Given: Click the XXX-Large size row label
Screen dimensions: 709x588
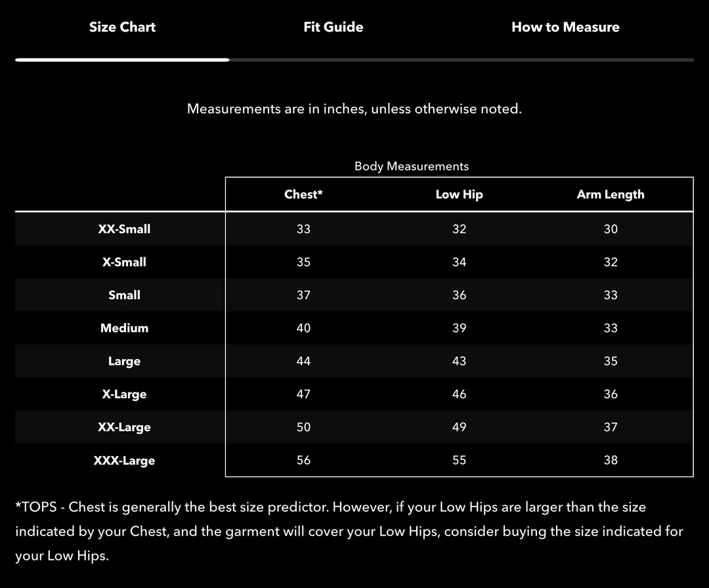Looking at the screenshot, I should (x=124, y=460).
